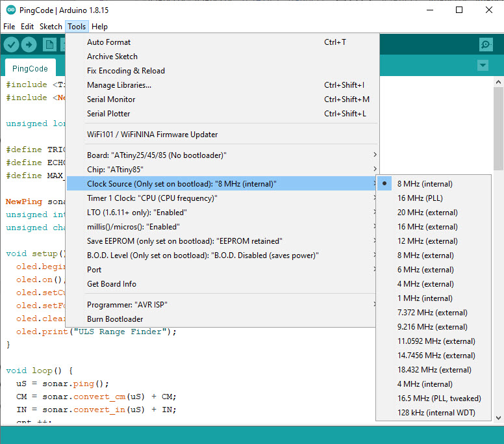Open the Help menu
This screenshot has height=444, width=504.
99,27
